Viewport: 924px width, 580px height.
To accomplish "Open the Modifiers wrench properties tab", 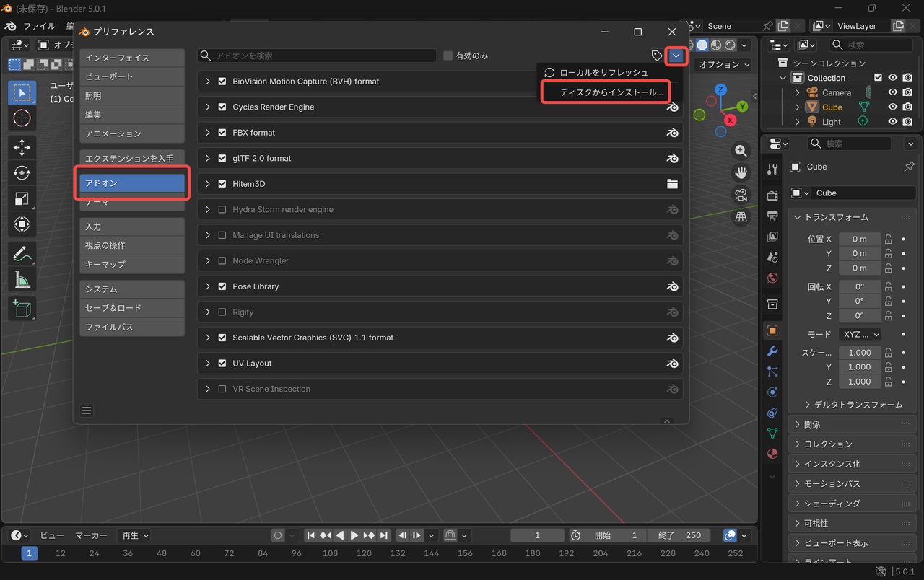I will pos(772,351).
